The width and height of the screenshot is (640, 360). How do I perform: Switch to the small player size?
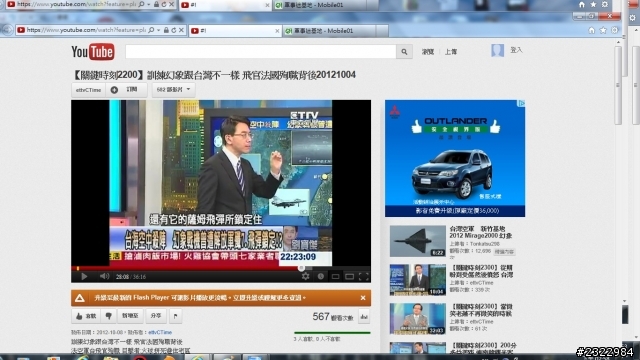tap(336, 276)
